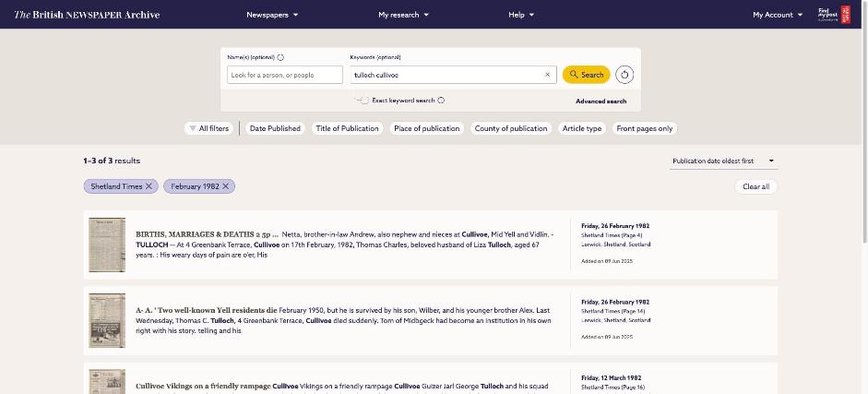This screenshot has width=868, height=394.
Task: Open the Publication date oldest first sort dropdown
Action: click(x=723, y=161)
